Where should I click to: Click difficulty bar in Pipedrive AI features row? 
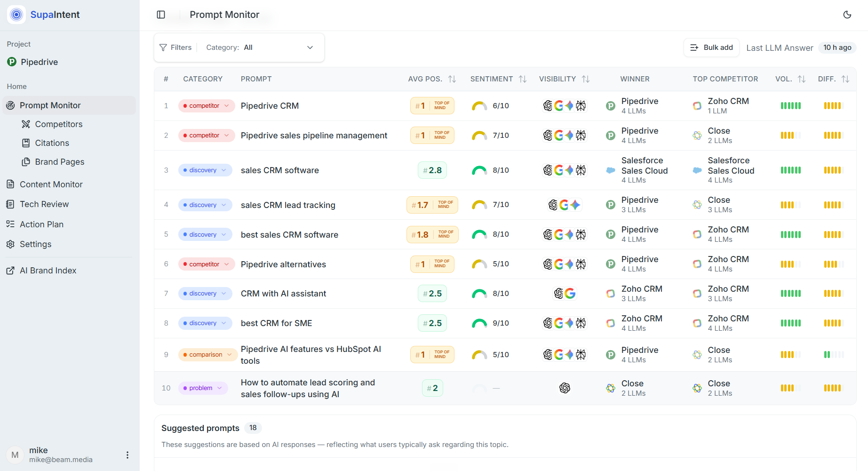[x=834, y=355]
